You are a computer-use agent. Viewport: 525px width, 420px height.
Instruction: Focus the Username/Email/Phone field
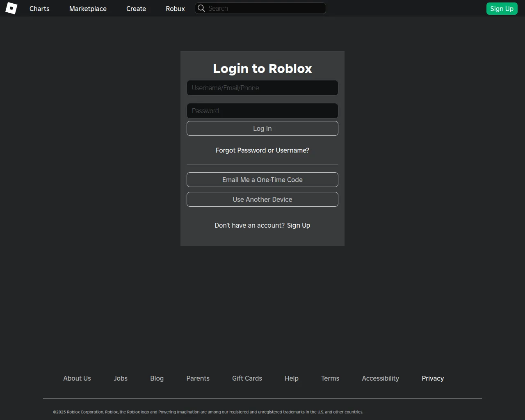tap(262, 88)
